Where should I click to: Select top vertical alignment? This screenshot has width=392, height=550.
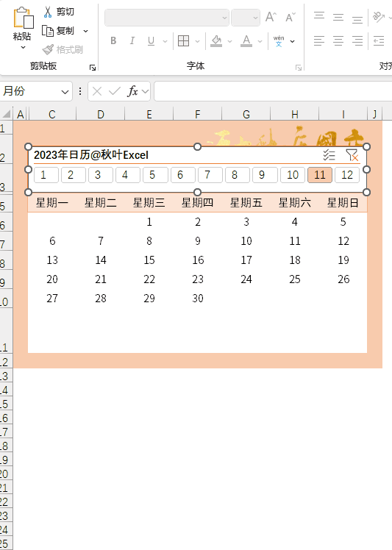(x=319, y=16)
